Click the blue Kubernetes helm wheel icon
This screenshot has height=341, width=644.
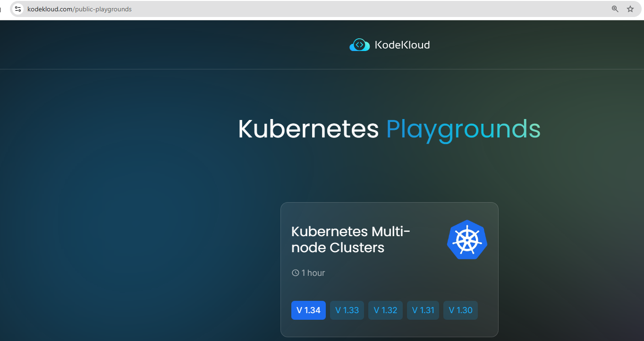pos(467,239)
